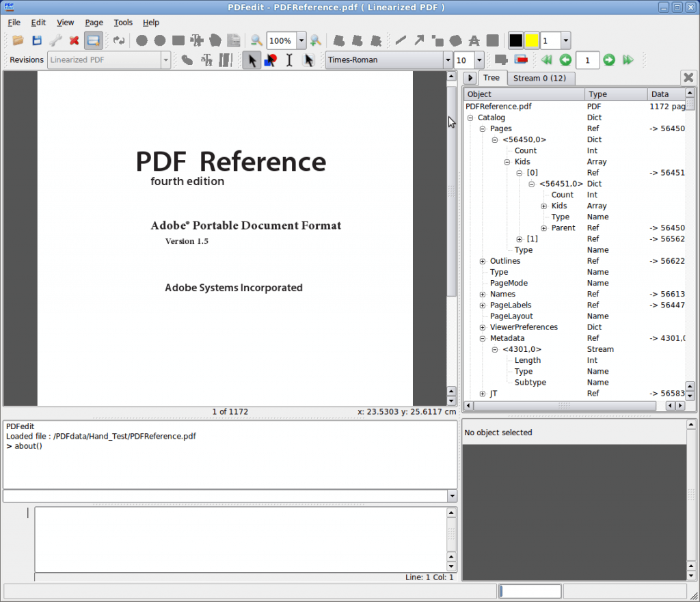Switch to the Stream 0 (12) tab
This screenshot has width=700, height=602.
click(x=541, y=78)
